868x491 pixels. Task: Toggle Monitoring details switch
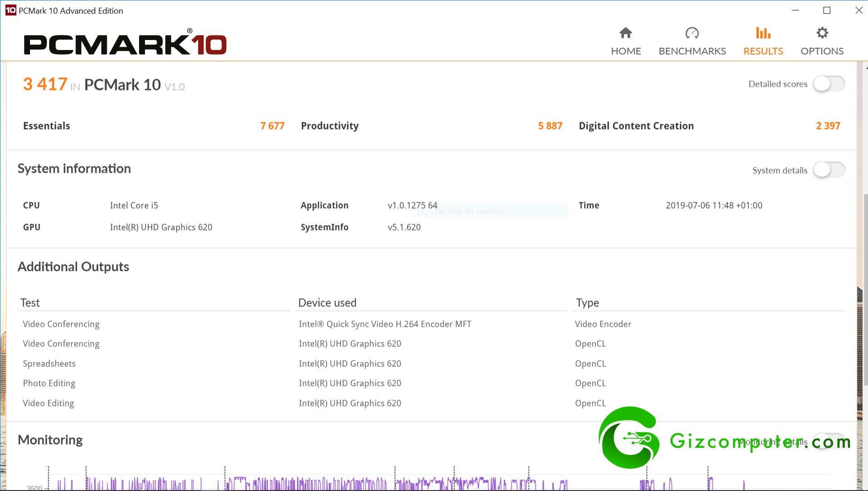point(829,440)
